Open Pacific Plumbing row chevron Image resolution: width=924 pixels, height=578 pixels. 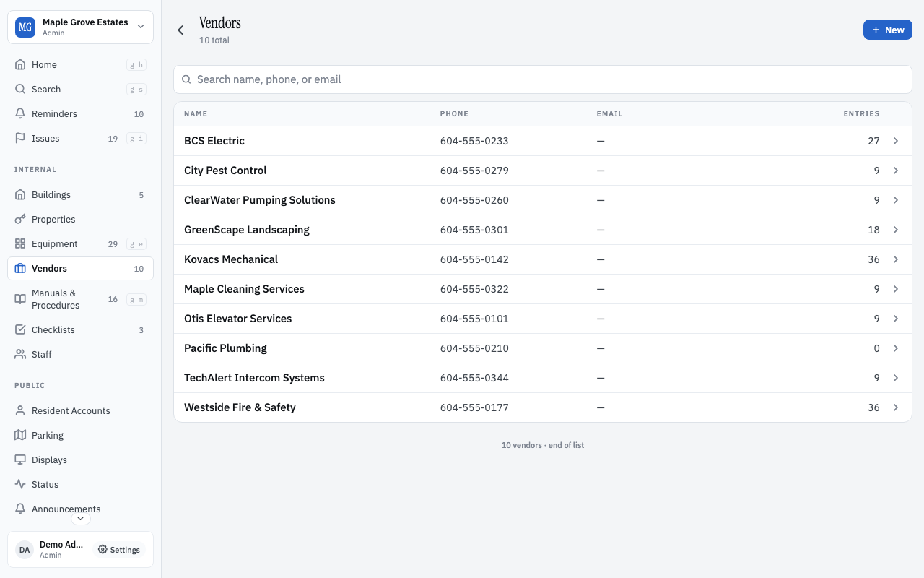896,348
